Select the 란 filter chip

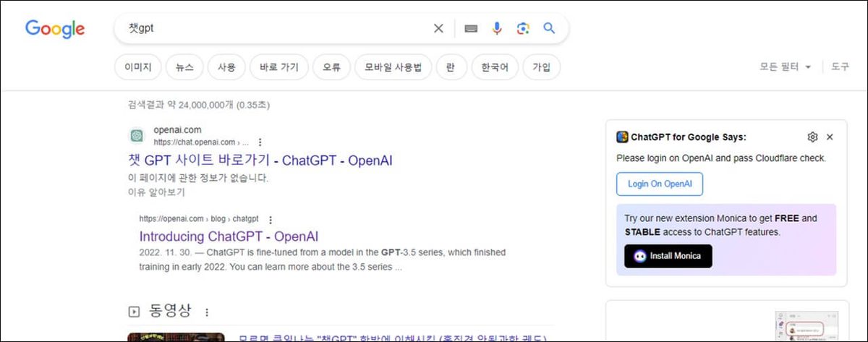(451, 67)
